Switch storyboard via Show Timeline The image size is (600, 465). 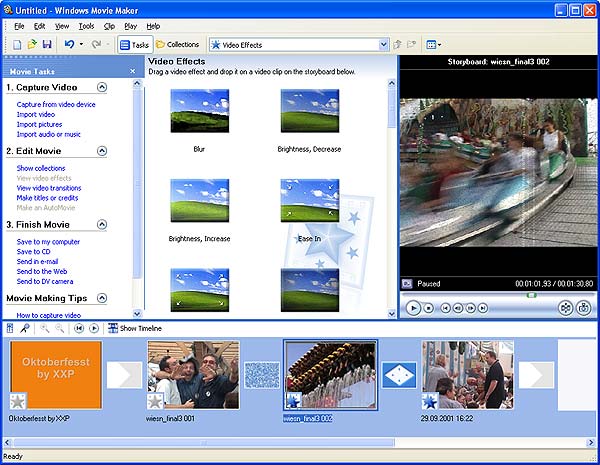coord(134,328)
